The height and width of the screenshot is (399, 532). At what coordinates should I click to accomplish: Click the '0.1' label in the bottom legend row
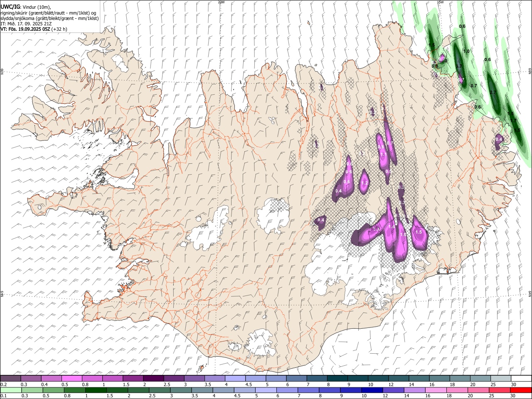[4, 396]
